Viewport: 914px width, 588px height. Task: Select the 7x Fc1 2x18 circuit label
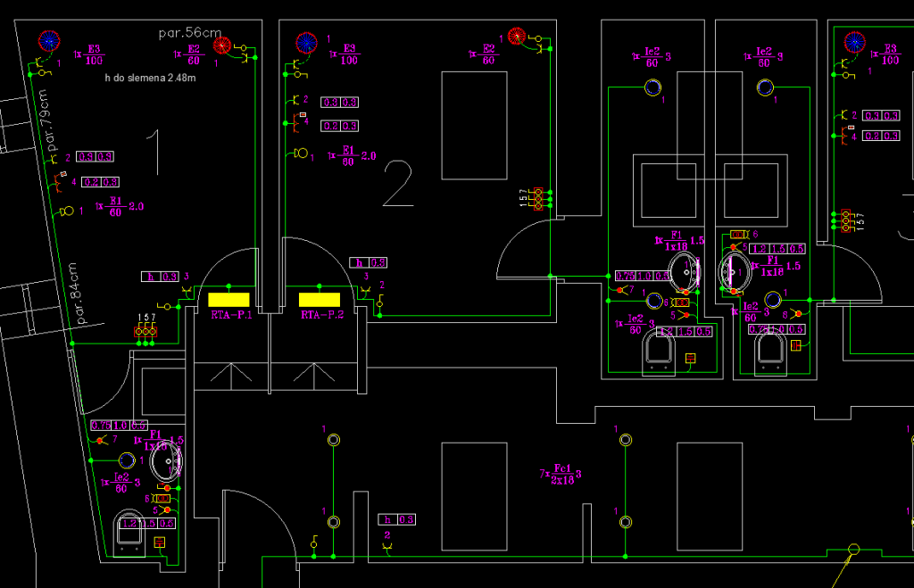coord(561,473)
